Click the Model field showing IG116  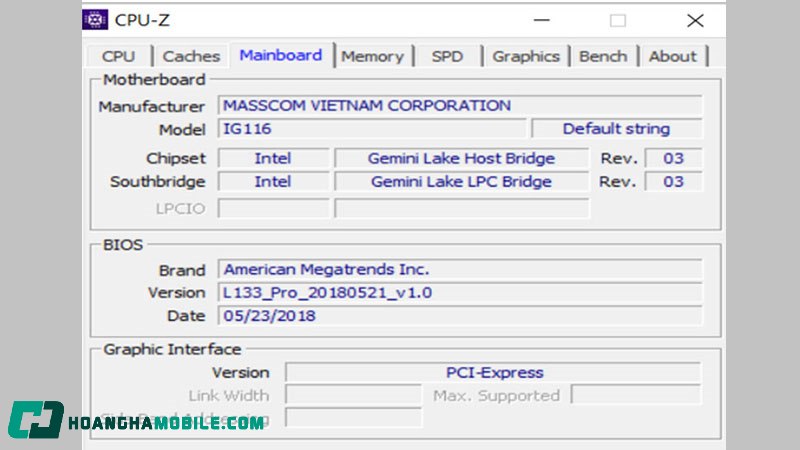(x=371, y=128)
